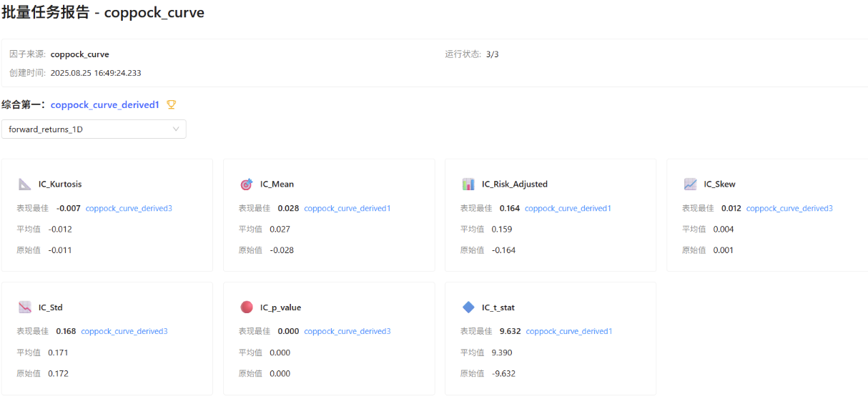Click the IC_p_value red circle icon
This screenshot has height=399, width=868.
[x=247, y=307]
